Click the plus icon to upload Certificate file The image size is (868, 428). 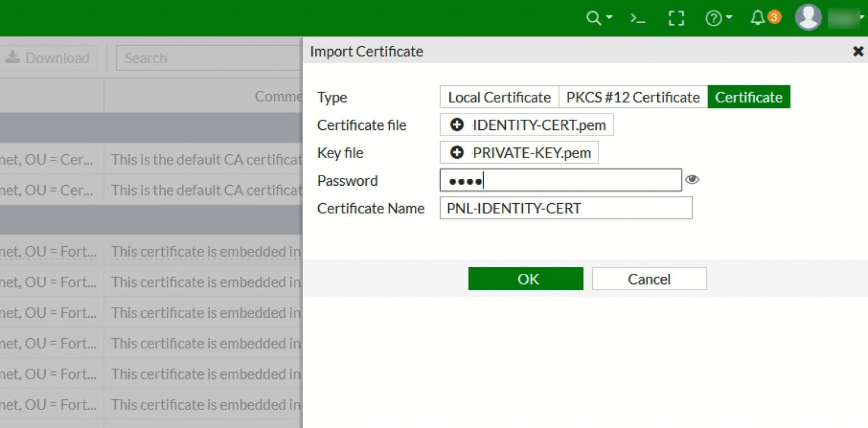click(456, 124)
